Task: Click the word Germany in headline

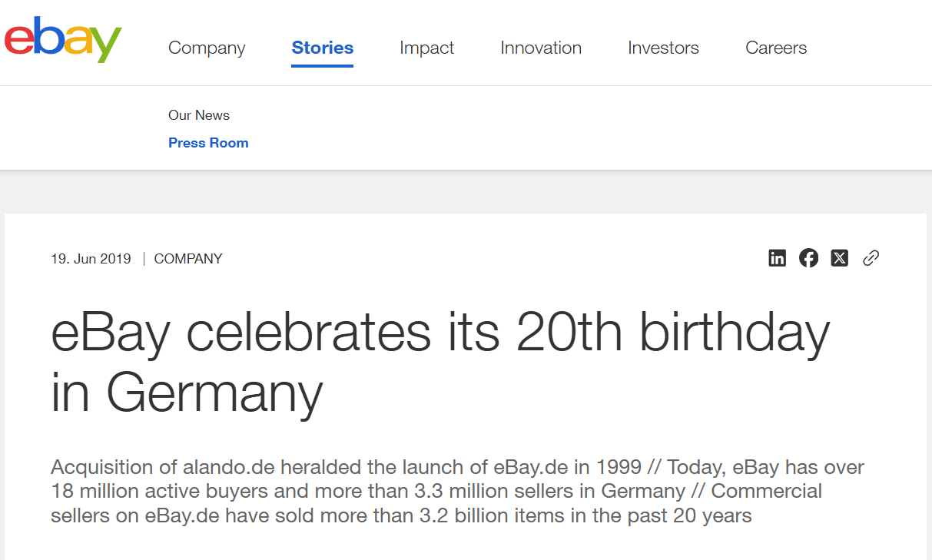Action: (x=214, y=393)
